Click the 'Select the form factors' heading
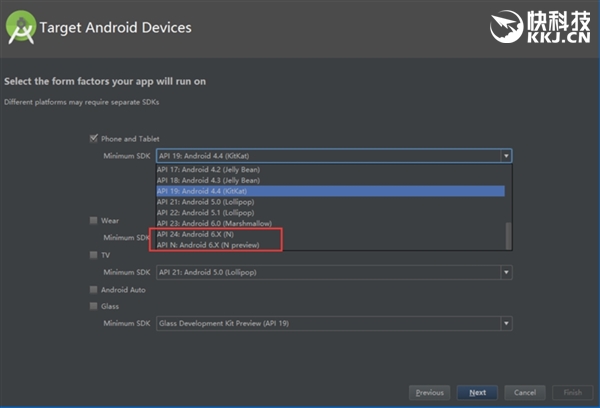Viewport: 600px width, 408px height. pyautogui.click(x=105, y=82)
